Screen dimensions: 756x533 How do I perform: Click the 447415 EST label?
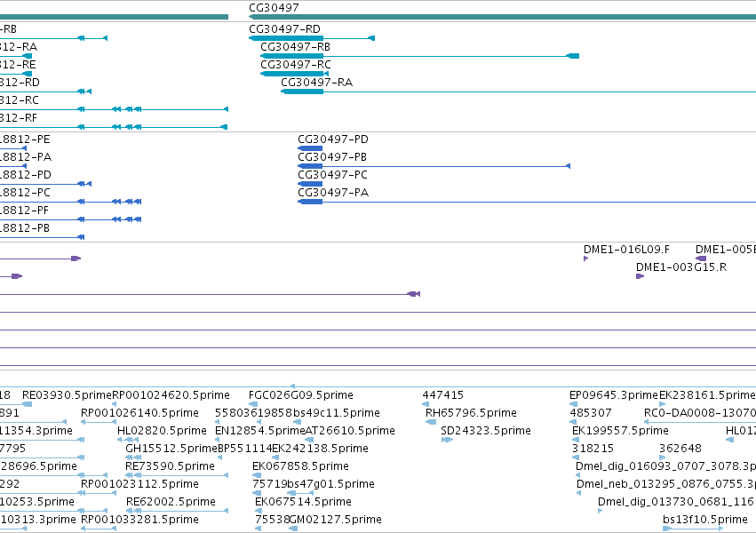443,395
